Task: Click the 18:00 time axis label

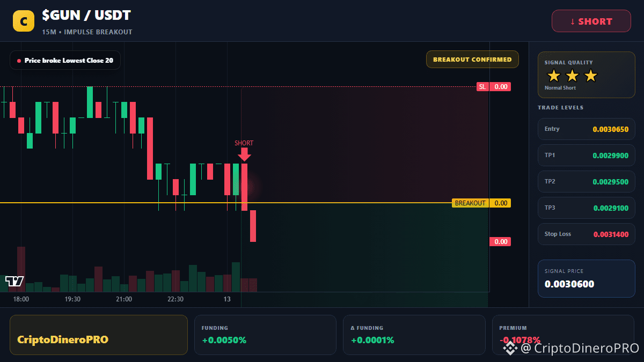Action: tap(21, 299)
